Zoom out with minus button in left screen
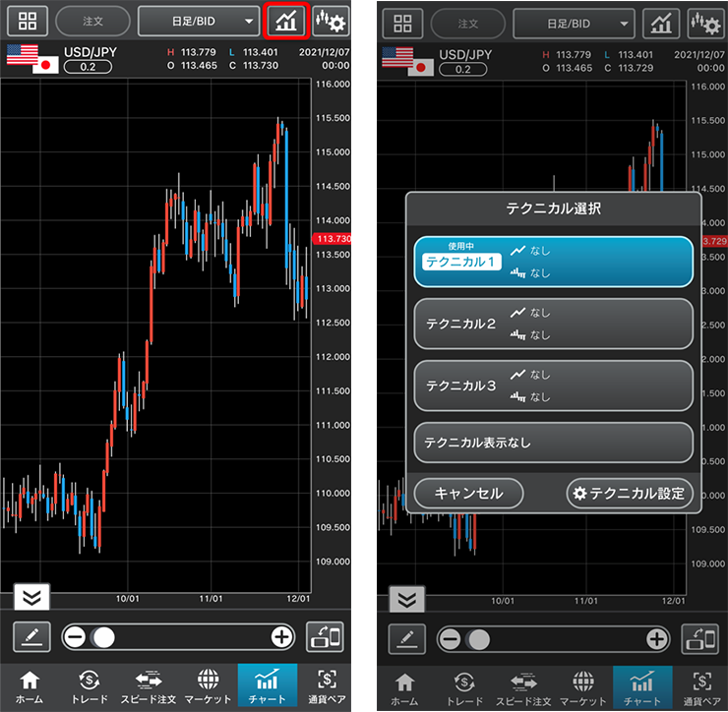The image size is (728, 712). coord(75,637)
